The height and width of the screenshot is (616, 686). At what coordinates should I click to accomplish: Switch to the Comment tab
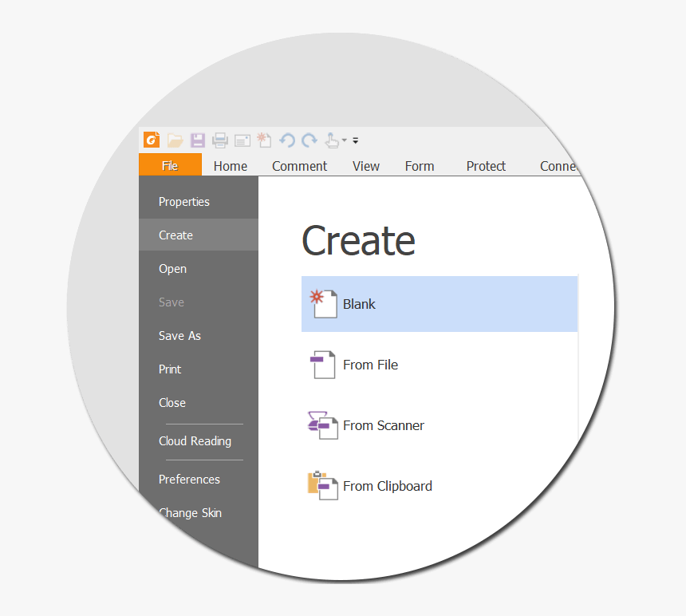click(299, 166)
